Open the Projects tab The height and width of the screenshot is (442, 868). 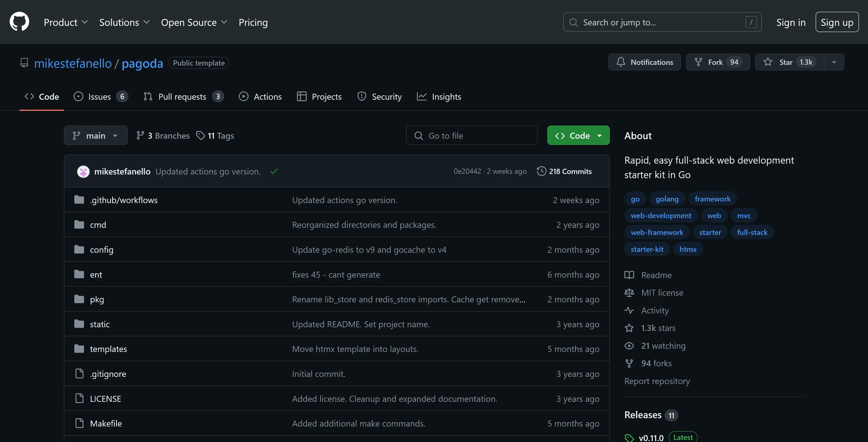pos(319,97)
